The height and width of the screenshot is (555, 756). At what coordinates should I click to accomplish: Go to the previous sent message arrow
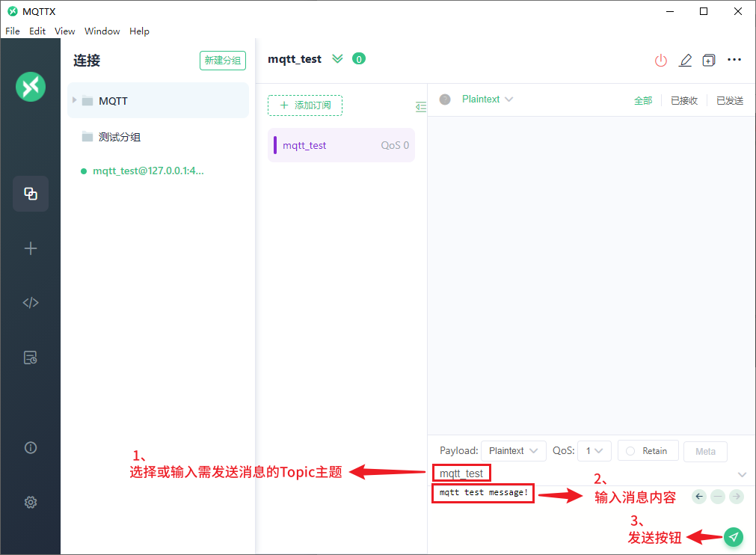(x=699, y=496)
